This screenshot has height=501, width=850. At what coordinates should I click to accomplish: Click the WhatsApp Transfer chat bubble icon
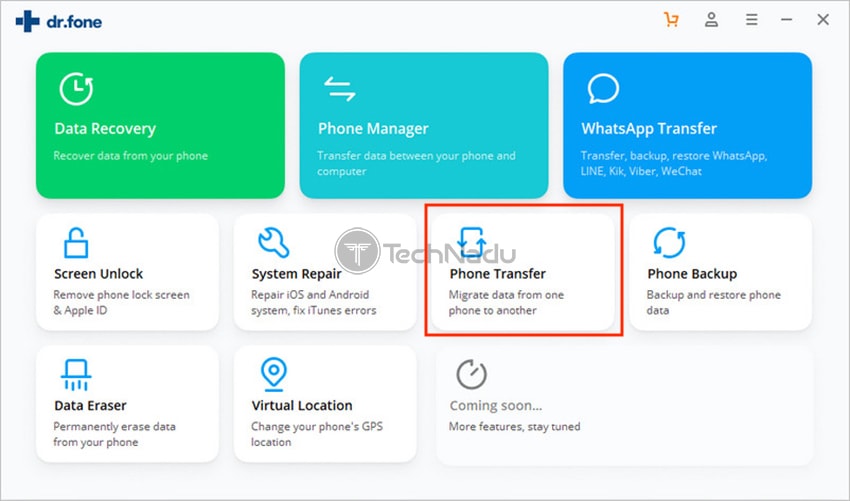603,88
